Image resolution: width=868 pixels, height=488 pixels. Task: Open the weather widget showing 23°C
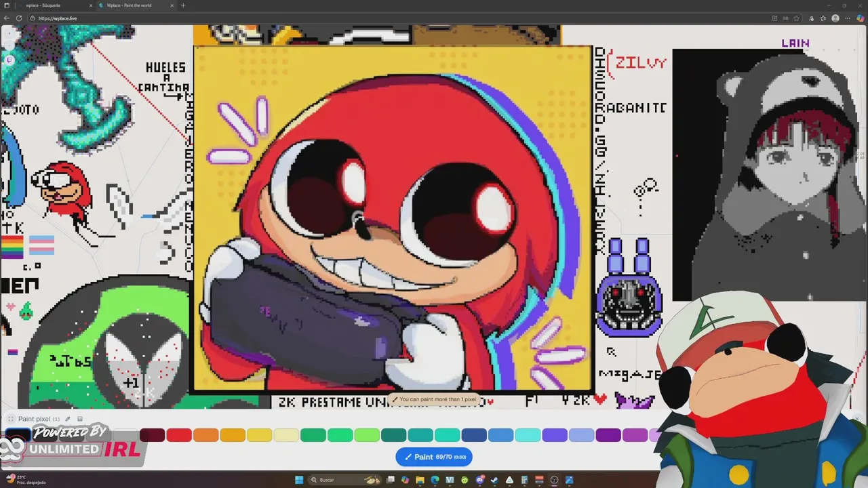[26, 480]
